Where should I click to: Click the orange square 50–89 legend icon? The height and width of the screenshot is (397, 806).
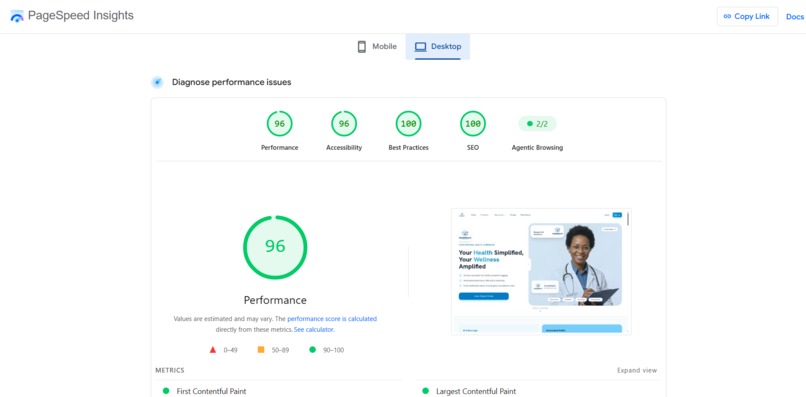(x=261, y=350)
